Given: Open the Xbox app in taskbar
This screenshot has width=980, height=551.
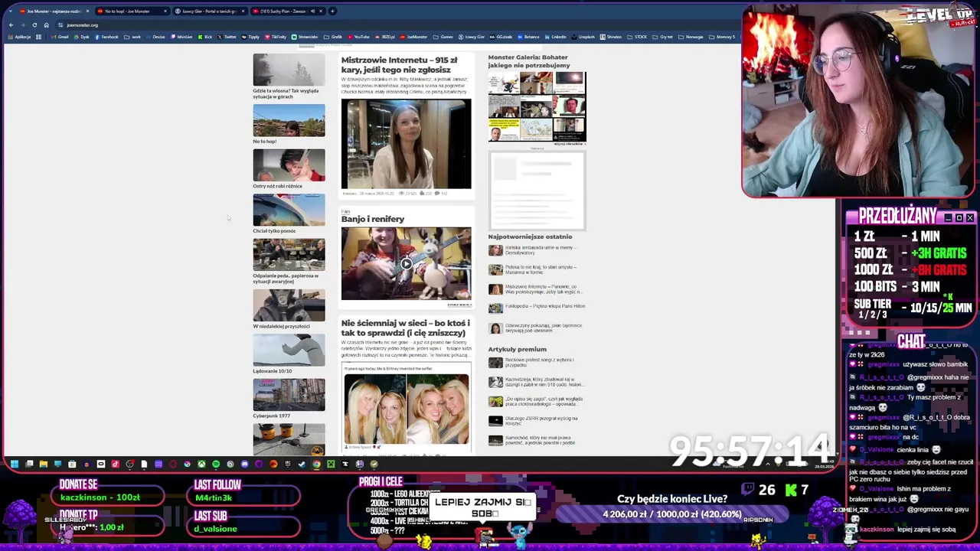Looking at the screenshot, I should coord(202,464).
